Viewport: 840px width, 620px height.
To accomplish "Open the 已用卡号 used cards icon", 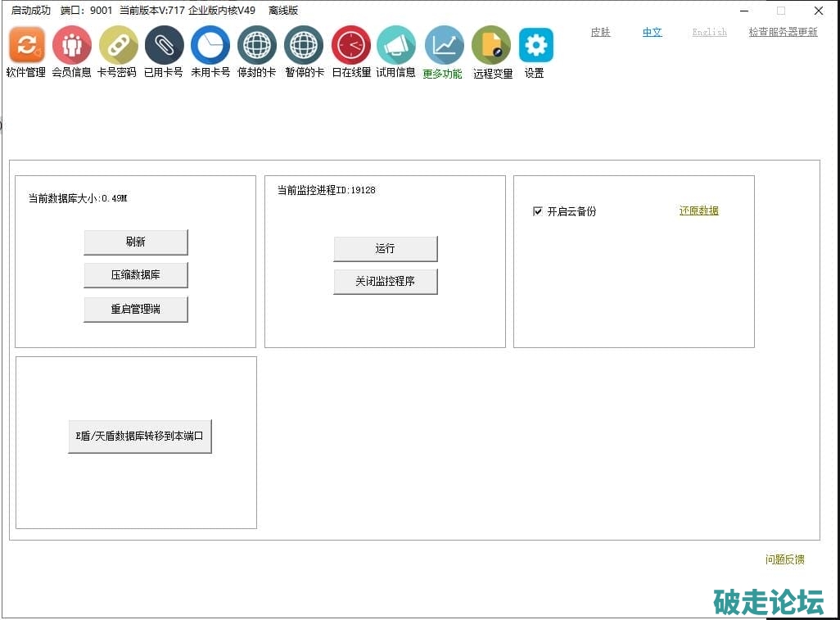I will [164, 45].
